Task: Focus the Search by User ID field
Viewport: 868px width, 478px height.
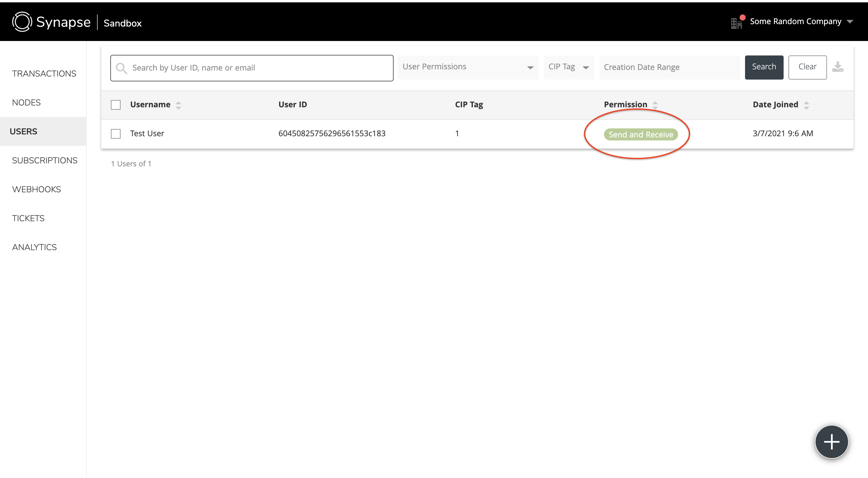Action: [252, 68]
